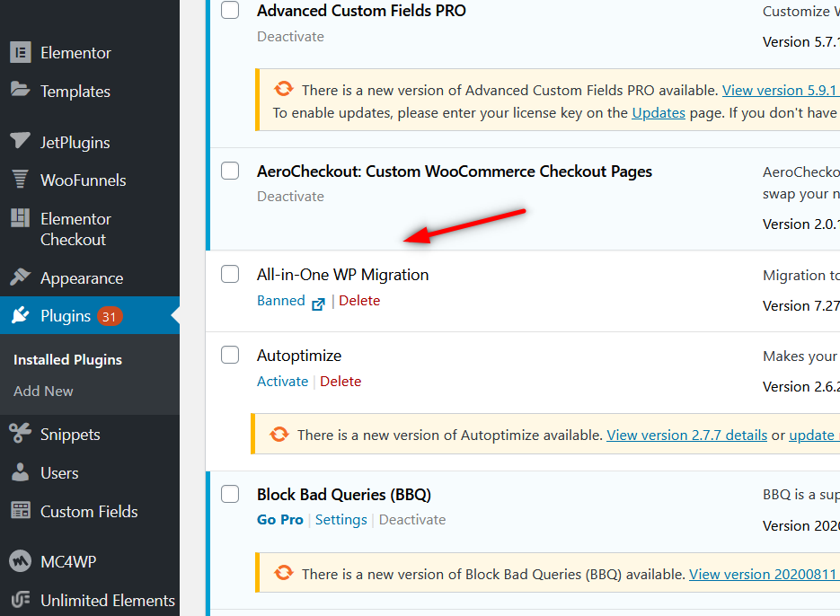Tick the Block Bad Queries checkbox
Viewport: 840px width, 616px height.
[230, 494]
